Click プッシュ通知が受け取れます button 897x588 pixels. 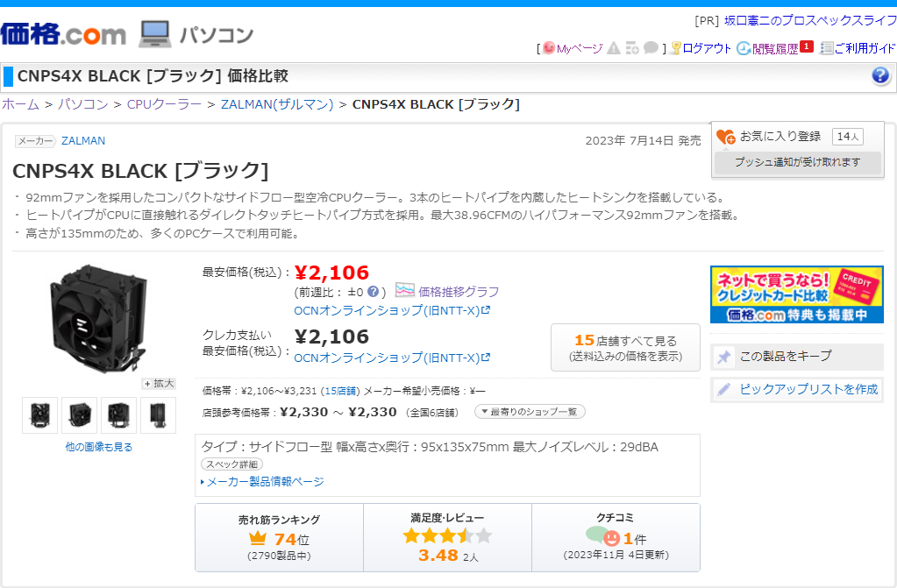pyautogui.click(x=797, y=162)
